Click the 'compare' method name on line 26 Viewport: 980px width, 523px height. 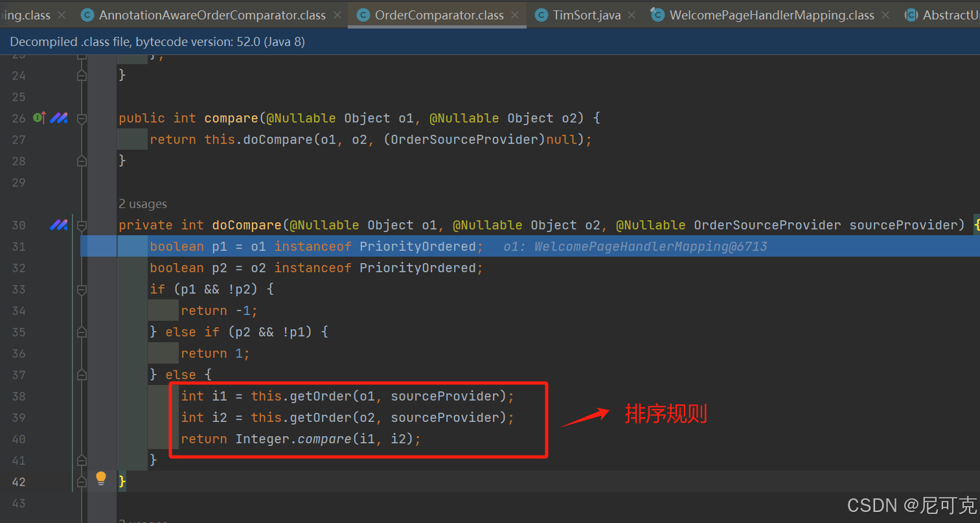231,118
